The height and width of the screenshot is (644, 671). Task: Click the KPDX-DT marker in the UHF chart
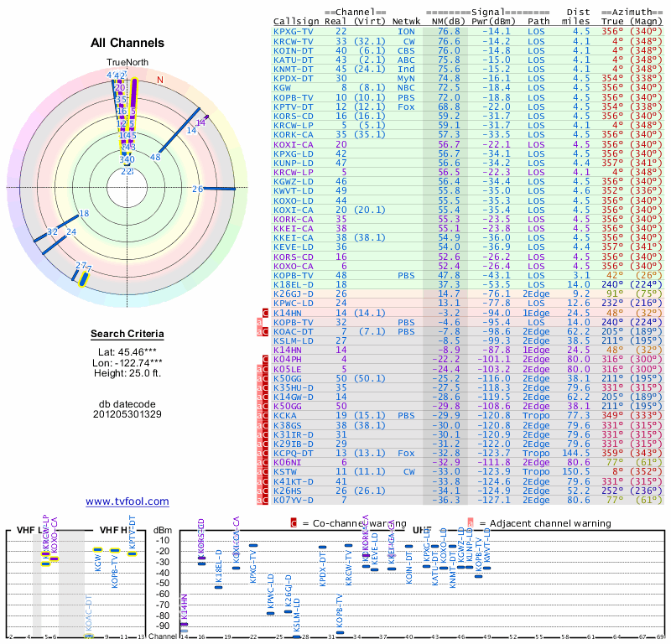(x=323, y=547)
